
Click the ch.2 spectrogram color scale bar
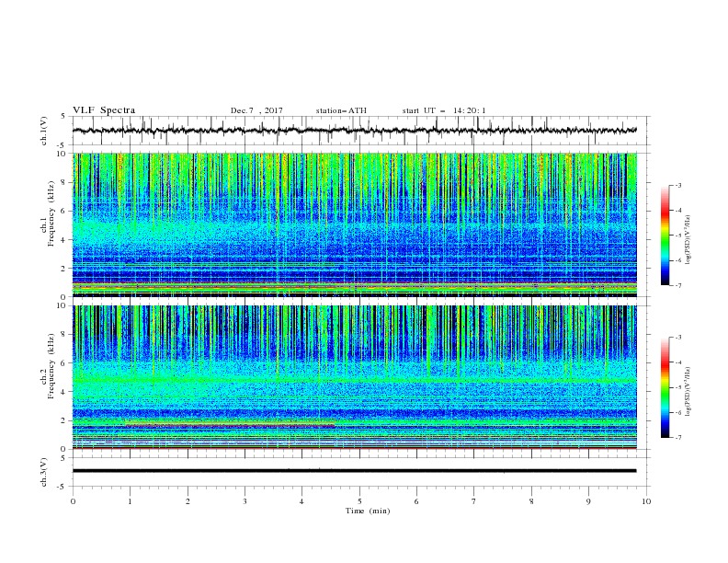tap(665, 387)
